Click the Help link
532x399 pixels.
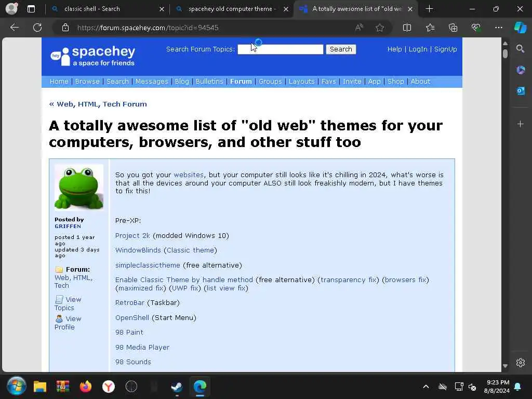pos(395,49)
